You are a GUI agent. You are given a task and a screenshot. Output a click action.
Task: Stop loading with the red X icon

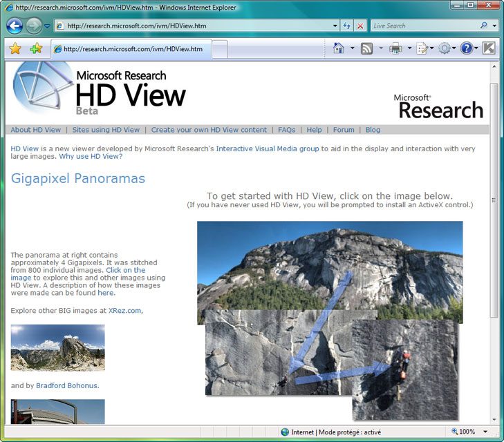360,26
